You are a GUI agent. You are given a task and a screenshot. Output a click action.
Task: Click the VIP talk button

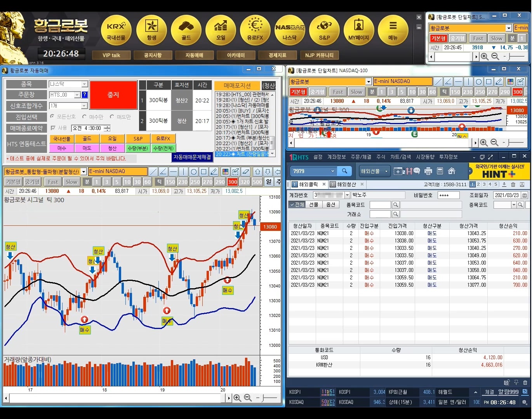[111, 55]
